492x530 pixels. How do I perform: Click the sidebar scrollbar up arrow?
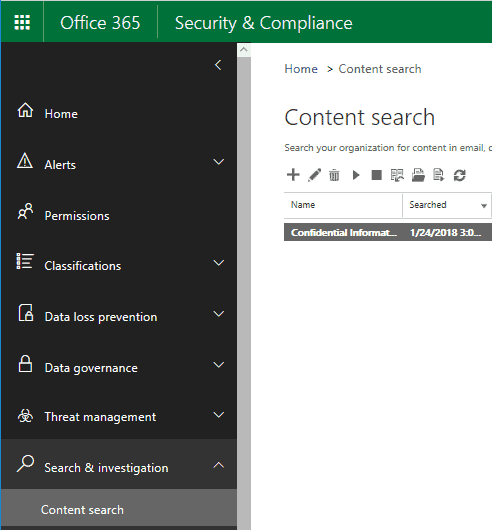(244, 50)
